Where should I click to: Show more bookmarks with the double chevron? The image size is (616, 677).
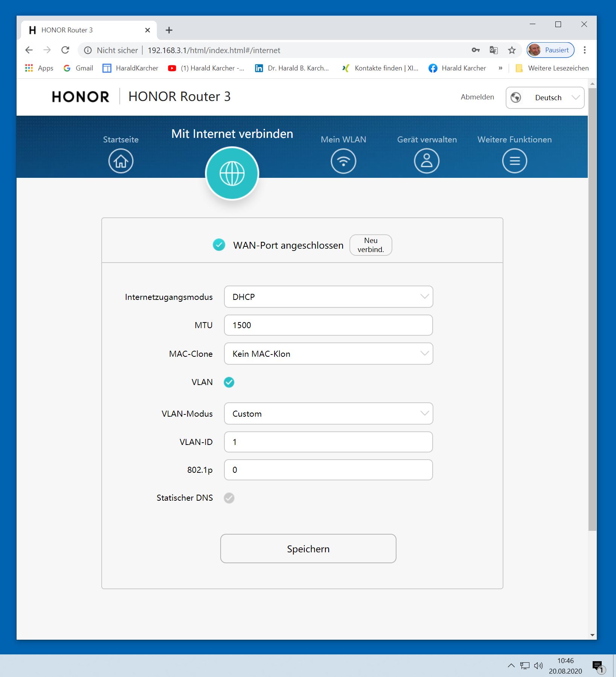point(500,68)
